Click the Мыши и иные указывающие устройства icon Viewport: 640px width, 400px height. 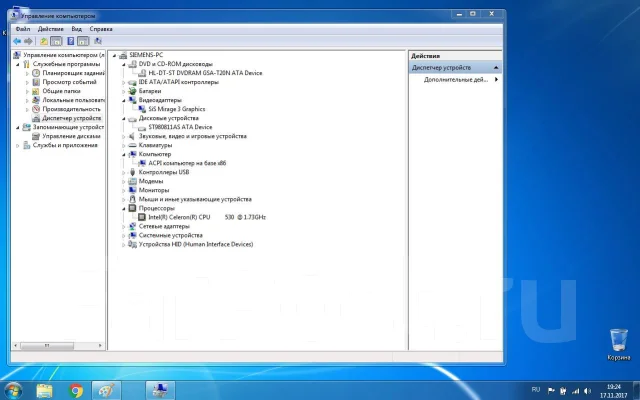point(132,199)
